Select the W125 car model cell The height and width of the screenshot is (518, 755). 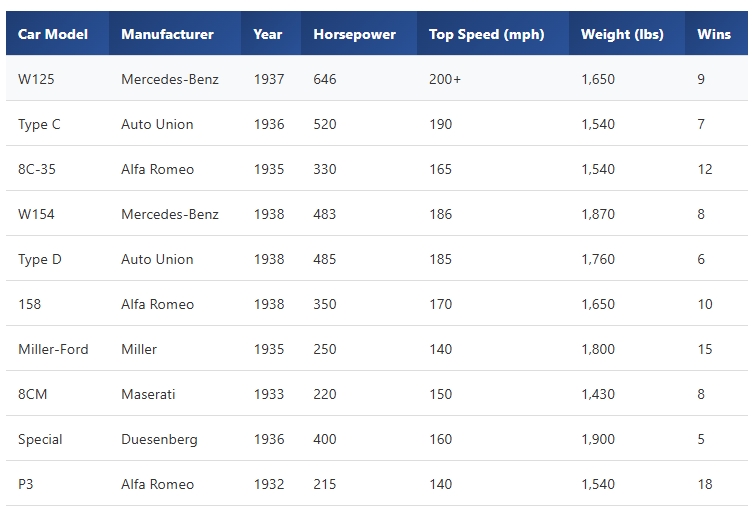point(57,78)
